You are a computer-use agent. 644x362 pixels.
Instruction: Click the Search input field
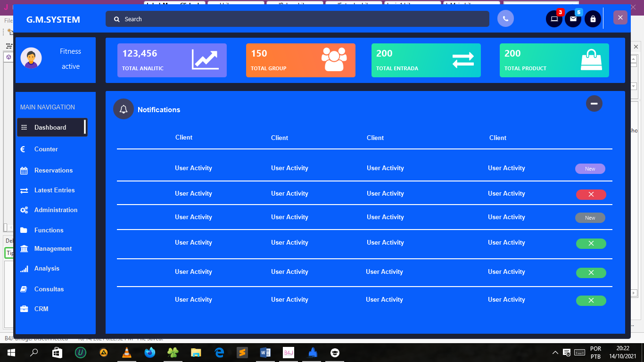click(297, 19)
